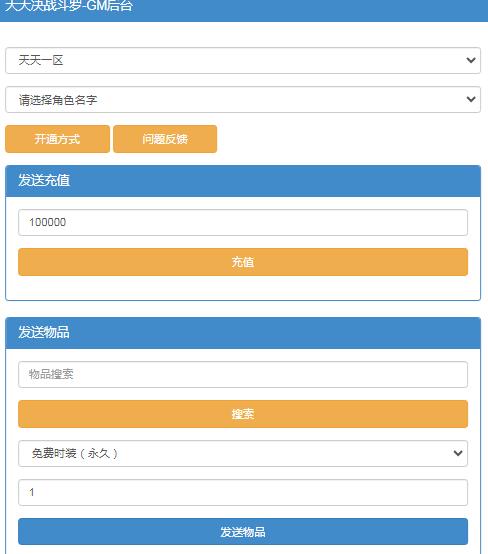Image resolution: width=488 pixels, height=554 pixels.
Task: Select the 天天一区 text in server selector
Action: [x=41, y=60]
